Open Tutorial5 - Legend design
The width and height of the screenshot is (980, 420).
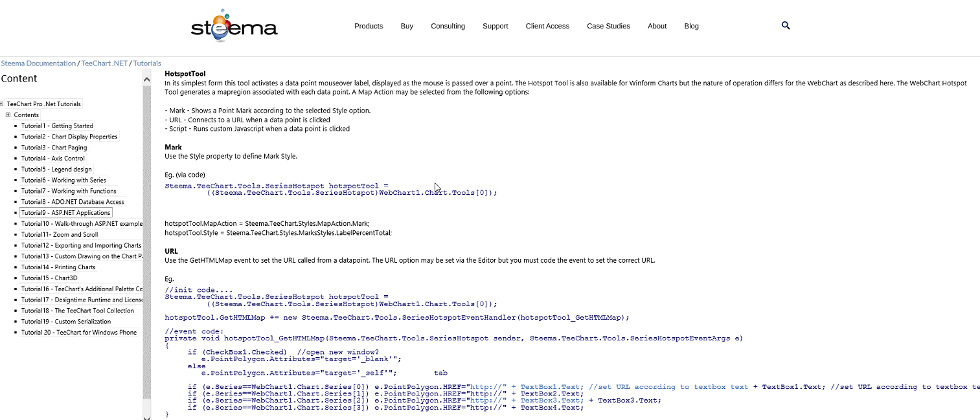(x=56, y=170)
